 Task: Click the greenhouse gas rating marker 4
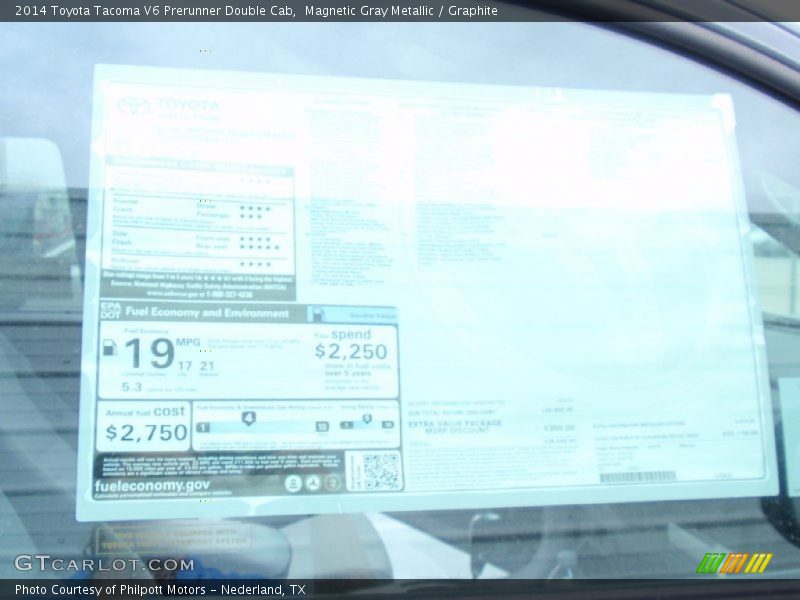[x=248, y=417]
